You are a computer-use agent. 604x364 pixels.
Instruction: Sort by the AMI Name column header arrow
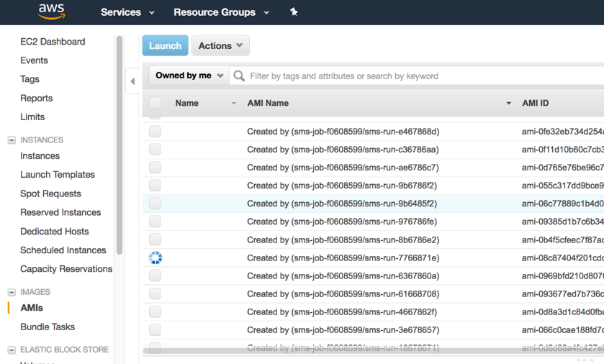tap(508, 103)
